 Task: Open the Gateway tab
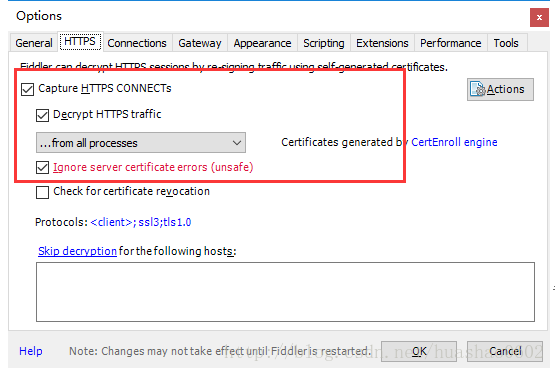200,43
